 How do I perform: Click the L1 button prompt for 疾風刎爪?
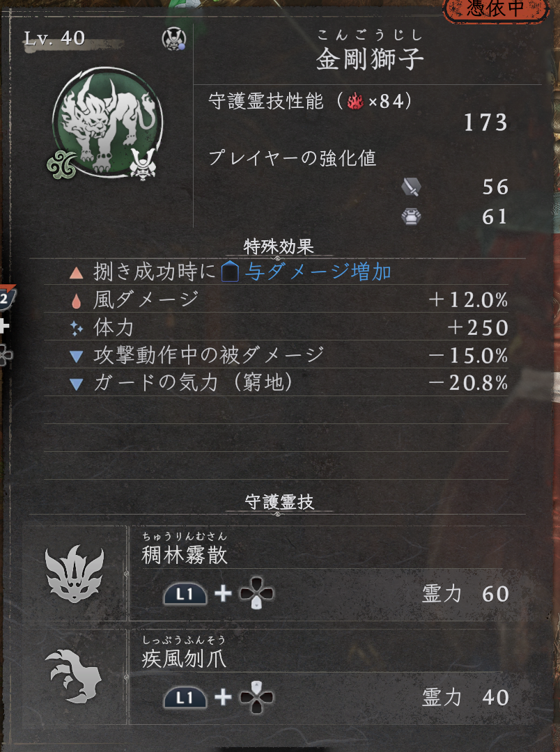tap(185, 698)
